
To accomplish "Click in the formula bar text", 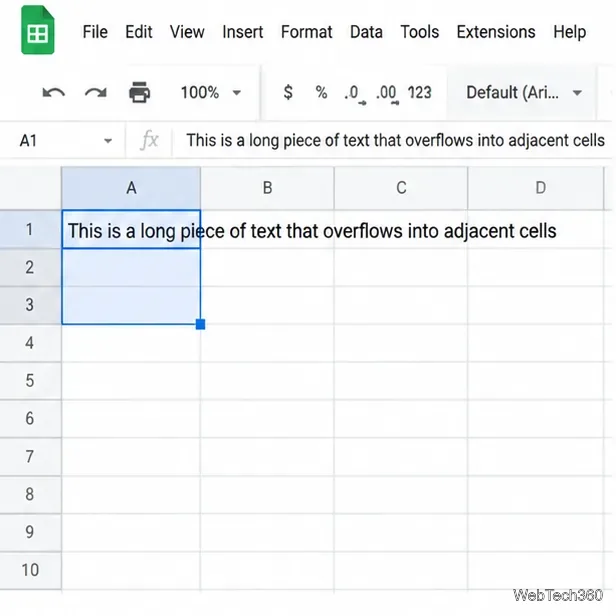I will [x=395, y=140].
